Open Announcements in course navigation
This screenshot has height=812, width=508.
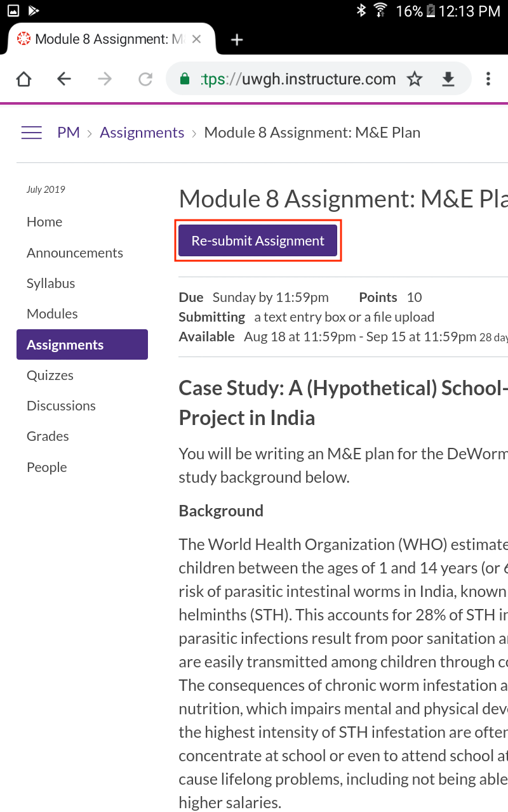coord(75,252)
